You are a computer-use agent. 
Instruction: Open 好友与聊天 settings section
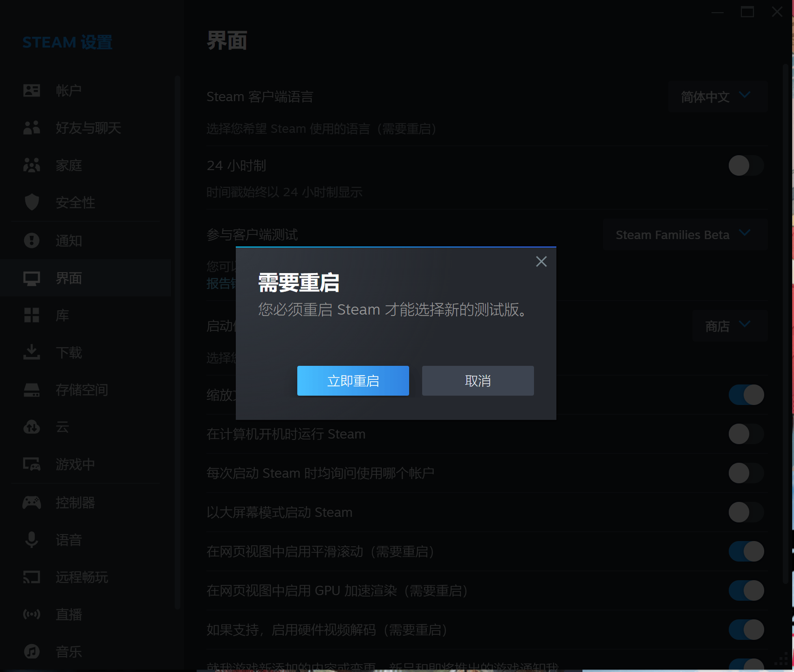coord(86,128)
